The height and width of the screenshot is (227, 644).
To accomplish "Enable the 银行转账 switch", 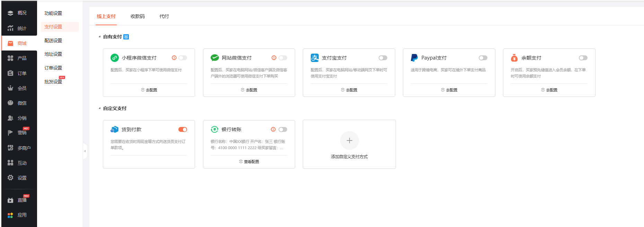I will (x=283, y=129).
